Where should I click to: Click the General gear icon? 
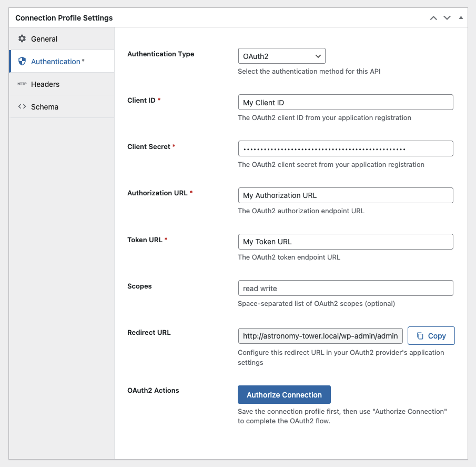22,38
